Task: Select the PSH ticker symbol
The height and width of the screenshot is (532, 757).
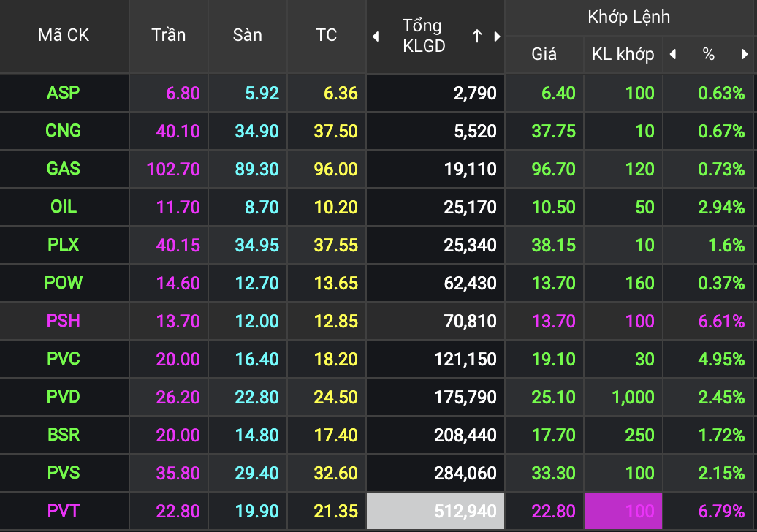Action: coord(64,321)
